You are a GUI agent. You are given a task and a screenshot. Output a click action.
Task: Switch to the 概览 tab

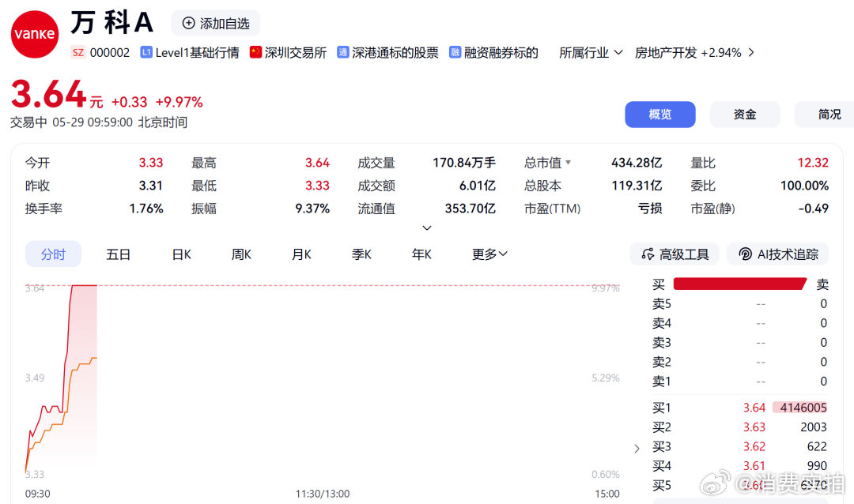[660, 115]
